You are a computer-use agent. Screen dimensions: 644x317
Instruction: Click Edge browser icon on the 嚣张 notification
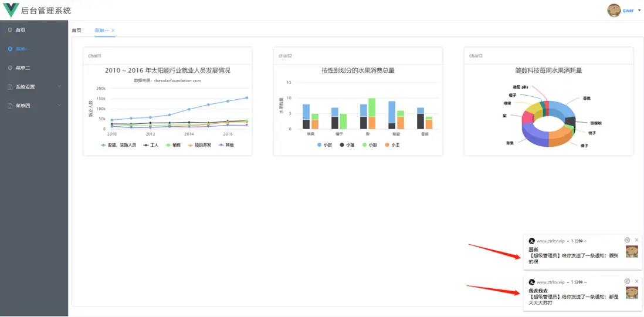pyautogui.click(x=531, y=241)
